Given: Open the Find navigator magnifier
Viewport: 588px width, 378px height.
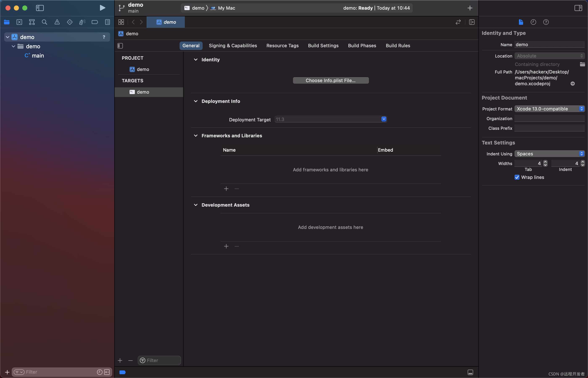Looking at the screenshot, I should pyautogui.click(x=45, y=22).
